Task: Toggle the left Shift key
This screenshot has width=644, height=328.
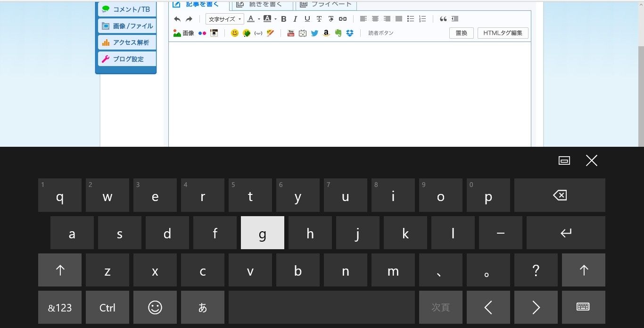Action: 60,270
